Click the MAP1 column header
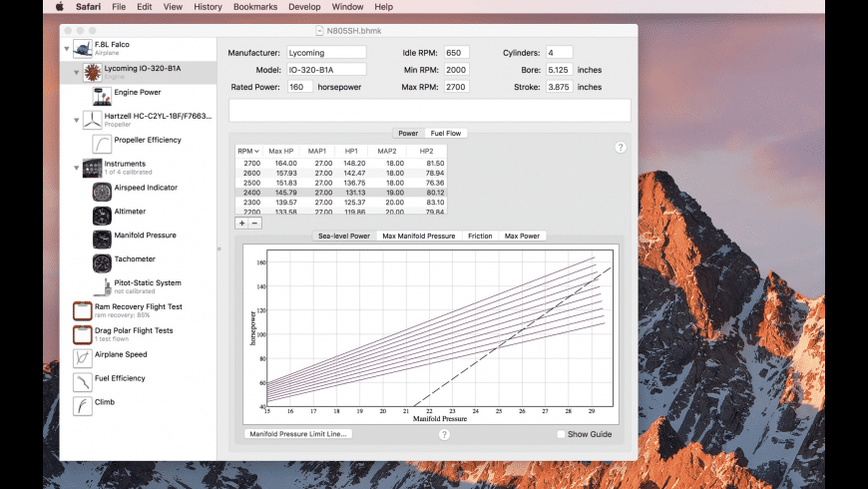 click(x=317, y=151)
